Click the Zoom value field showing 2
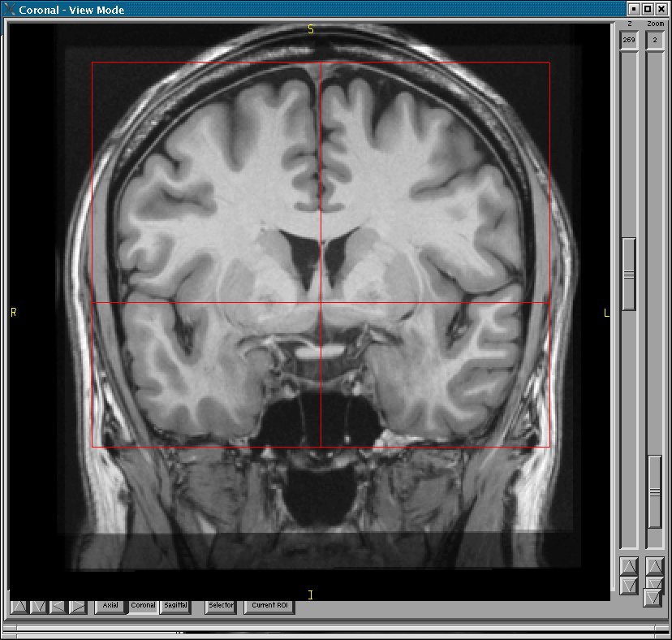Image resolution: width=672 pixels, height=640 pixels. click(x=655, y=40)
